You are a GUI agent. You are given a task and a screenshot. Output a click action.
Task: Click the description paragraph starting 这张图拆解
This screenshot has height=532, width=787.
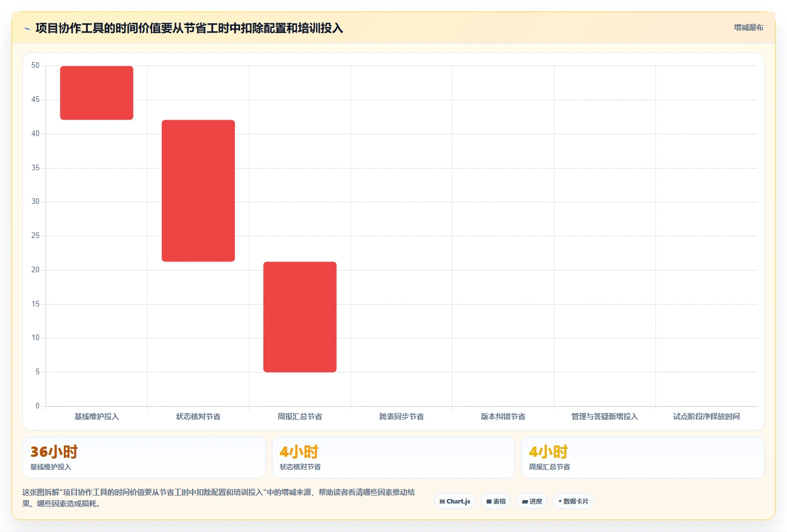[x=219, y=498]
